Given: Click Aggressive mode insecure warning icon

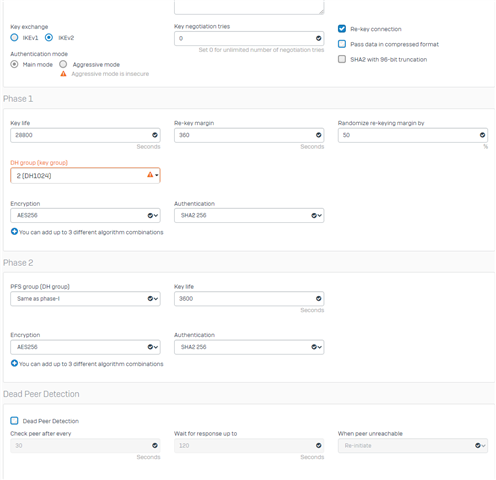Looking at the screenshot, I should point(63,74).
